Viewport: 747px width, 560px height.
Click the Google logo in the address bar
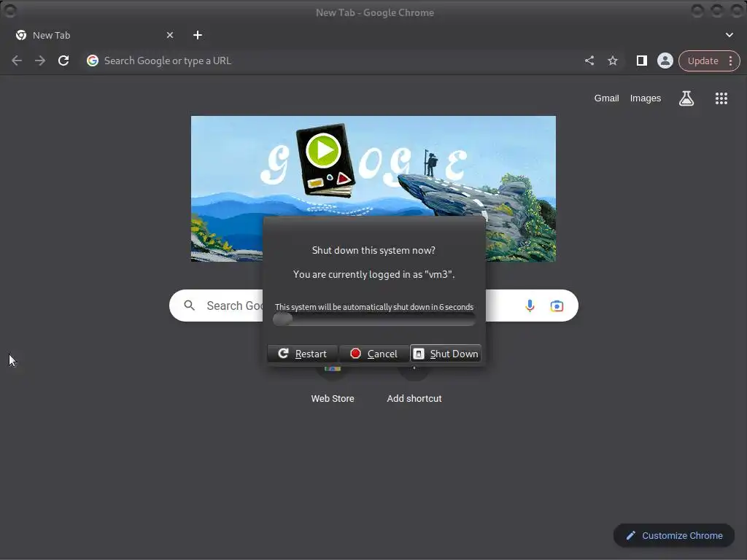coord(93,61)
